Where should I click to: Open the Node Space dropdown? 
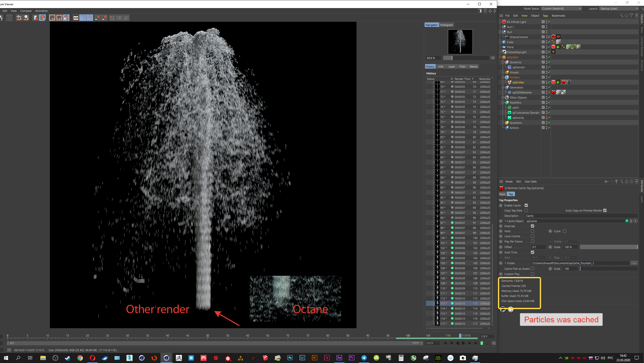point(561,9)
